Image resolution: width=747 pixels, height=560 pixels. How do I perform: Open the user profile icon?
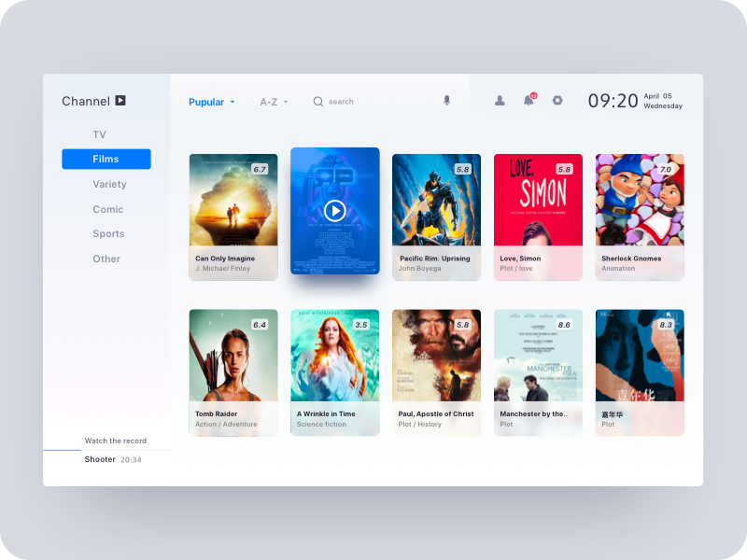coord(500,101)
